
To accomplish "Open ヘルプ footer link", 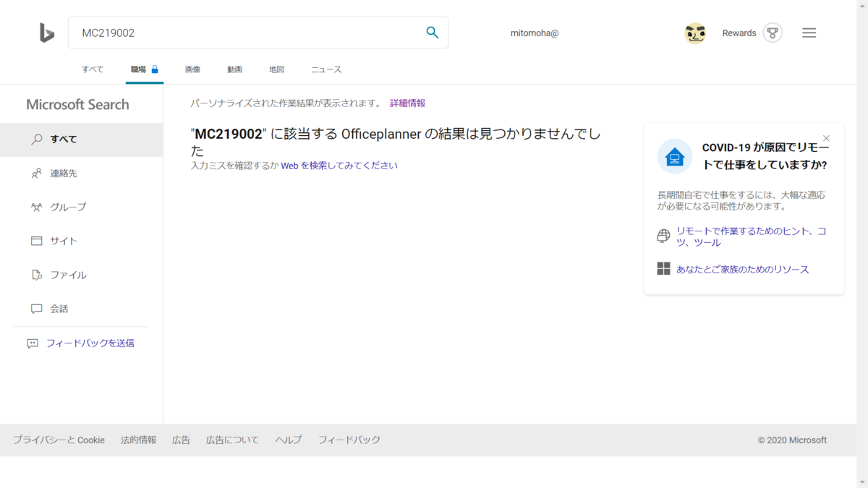I will click(289, 440).
